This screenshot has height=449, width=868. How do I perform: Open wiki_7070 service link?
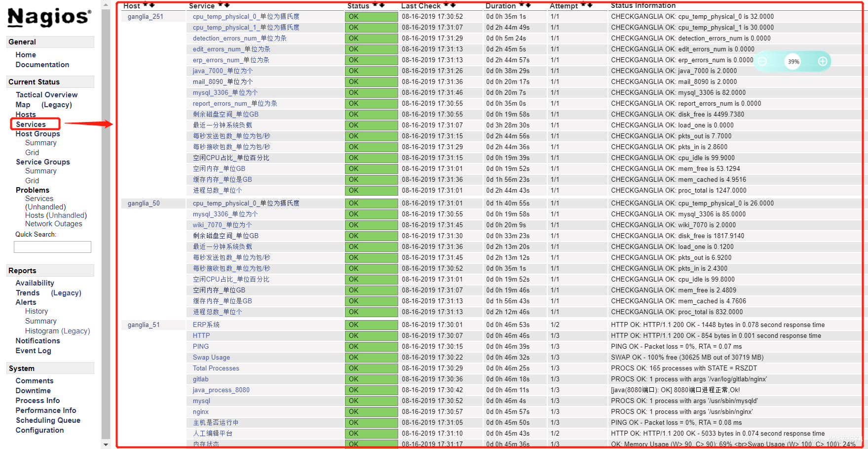tap(222, 225)
